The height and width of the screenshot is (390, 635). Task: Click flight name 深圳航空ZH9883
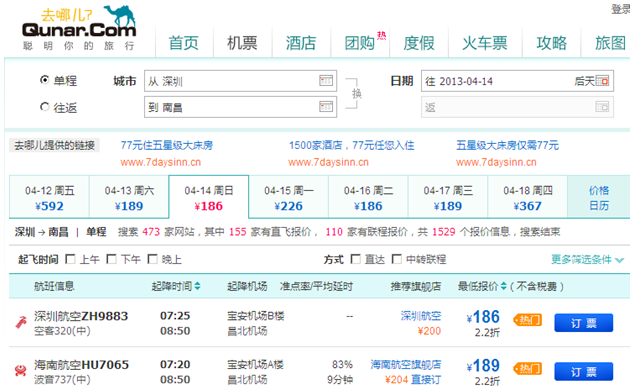(x=81, y=316)
